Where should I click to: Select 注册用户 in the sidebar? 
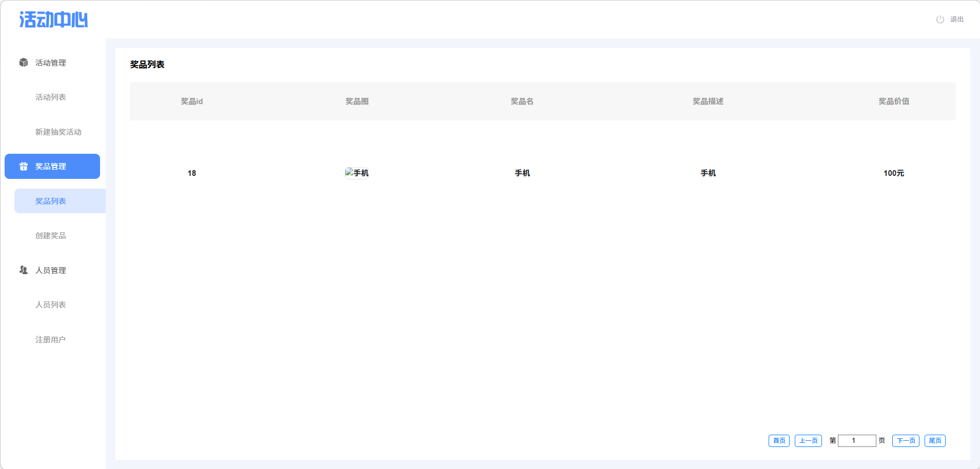click(x=50, y=339)
